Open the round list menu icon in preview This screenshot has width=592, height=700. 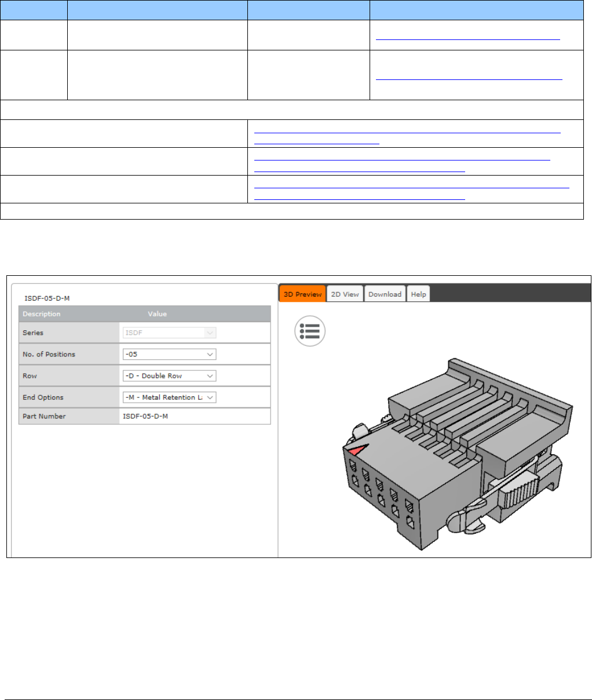tap(310, 331)
